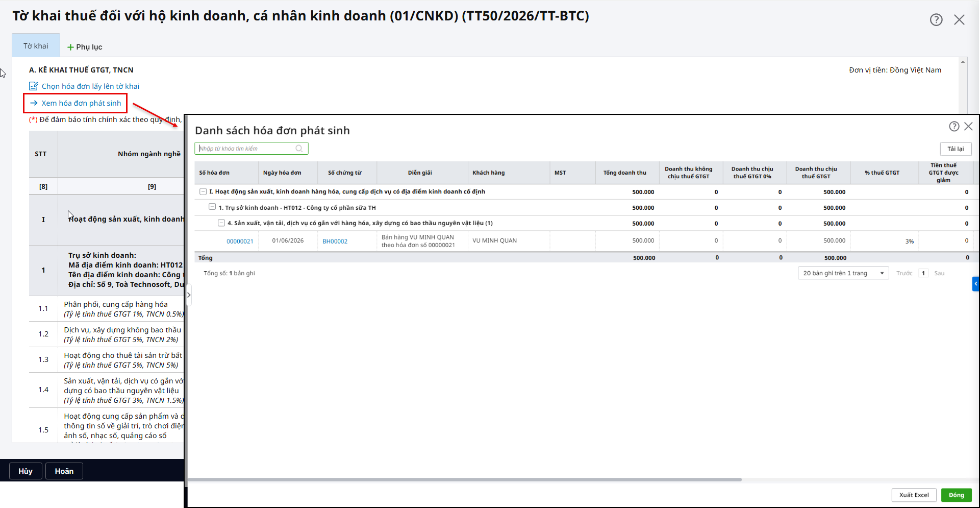Click Chọn hóa đơn lấy lên tờ khai link

pyautogui.click(x=90, y=86)
